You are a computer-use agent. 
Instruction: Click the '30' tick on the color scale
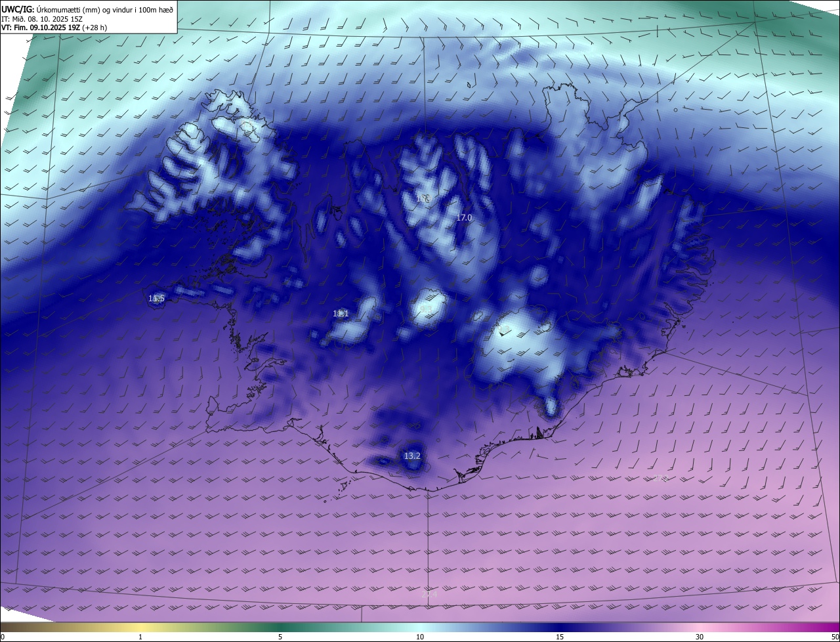[700, 637]
